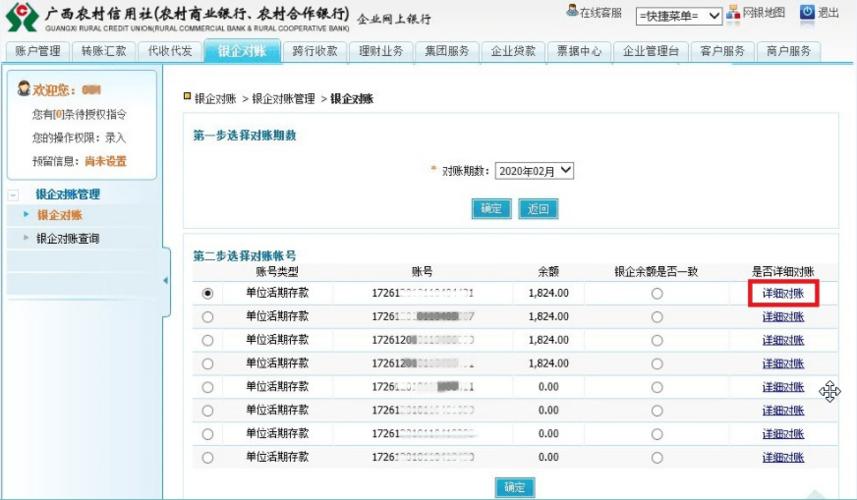
Task: Click the 余额 column header
Action: [x=548, y=272]
